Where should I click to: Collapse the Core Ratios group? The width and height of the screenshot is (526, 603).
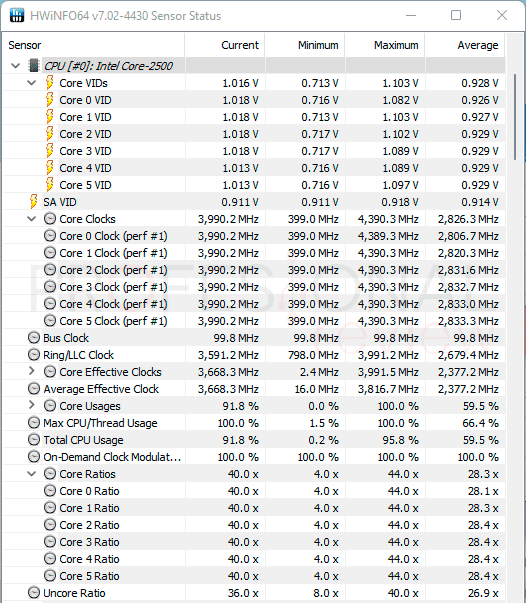click(x=32, y=474)
